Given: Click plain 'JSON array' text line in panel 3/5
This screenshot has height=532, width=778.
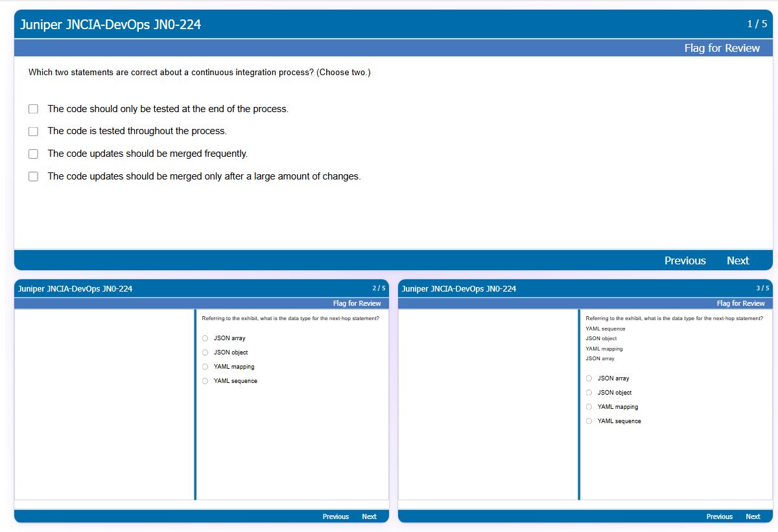Looking at the screenshot, I should coord(600,358).
